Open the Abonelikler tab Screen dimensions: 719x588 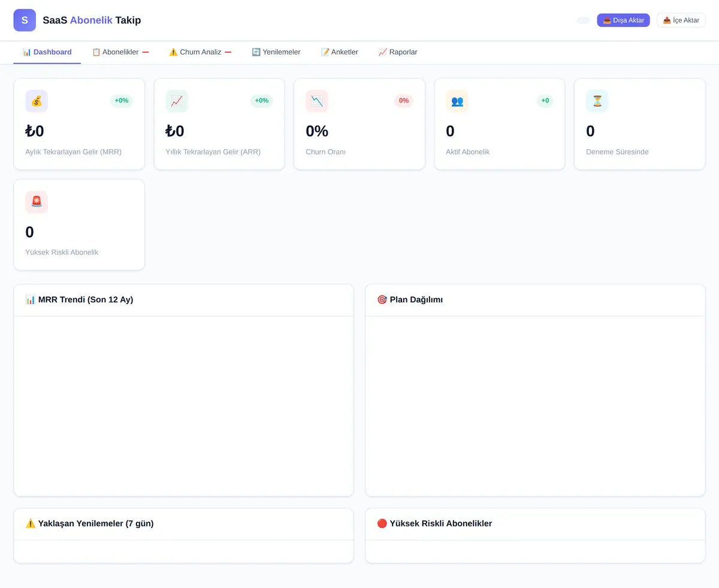tap(120, 52)
